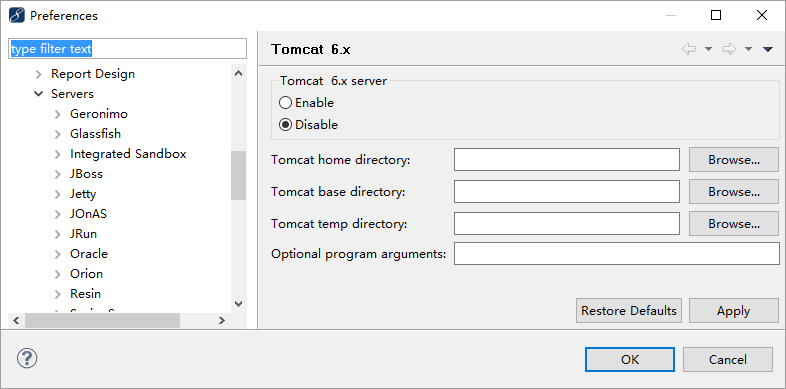Click Restore Defaults button
This screenshot has width=786, height=389.
tap(629, 311)
